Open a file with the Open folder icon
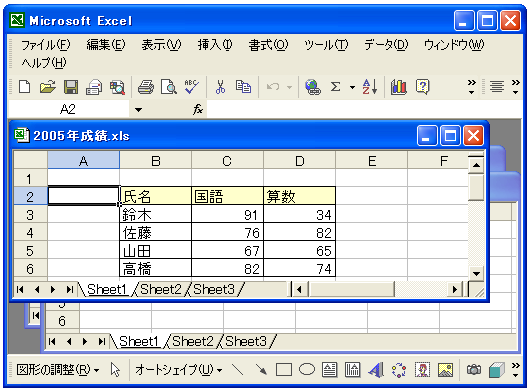531x391 pixels. tap(48, 87)
